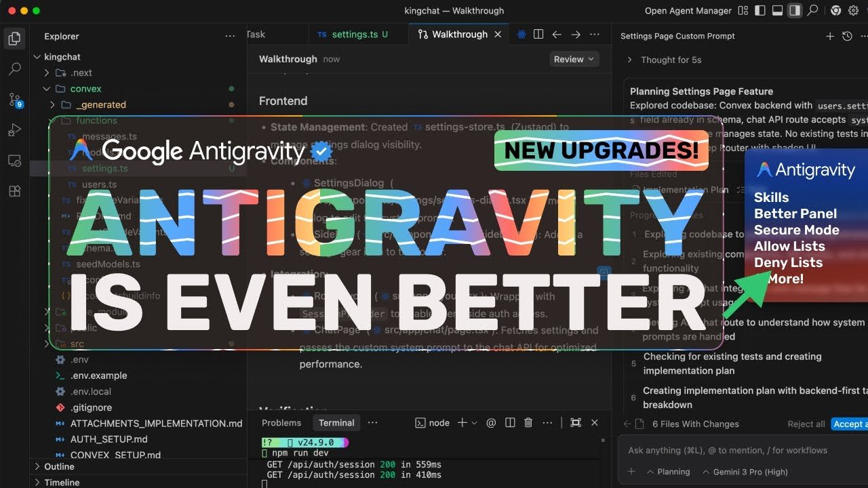The width and height of the screenshot is (868, 488).
Task: Toggle the primary side bar layout button
Action: (760, 11)
